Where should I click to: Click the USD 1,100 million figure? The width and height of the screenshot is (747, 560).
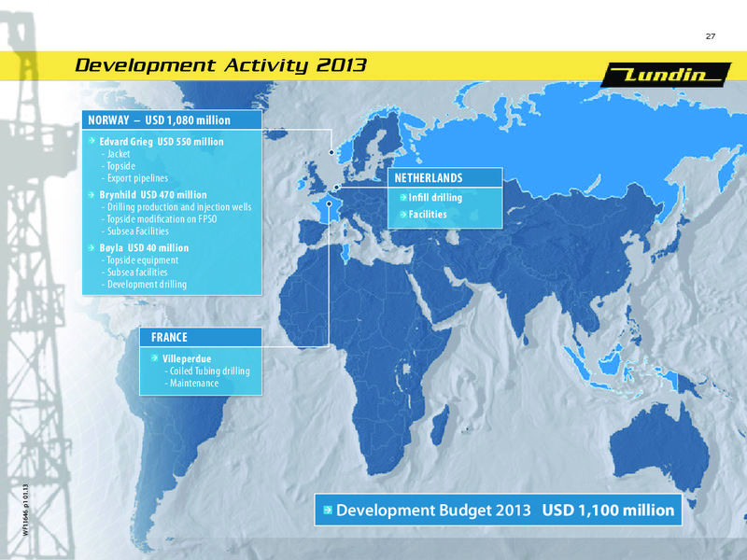[x=609, y=510]
